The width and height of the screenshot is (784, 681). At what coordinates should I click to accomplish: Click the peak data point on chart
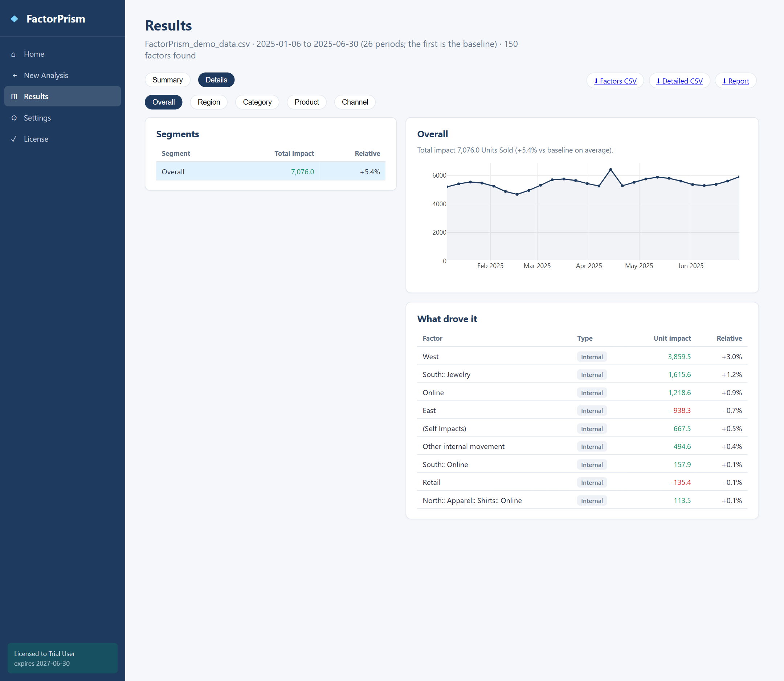(x=611, y=170)
